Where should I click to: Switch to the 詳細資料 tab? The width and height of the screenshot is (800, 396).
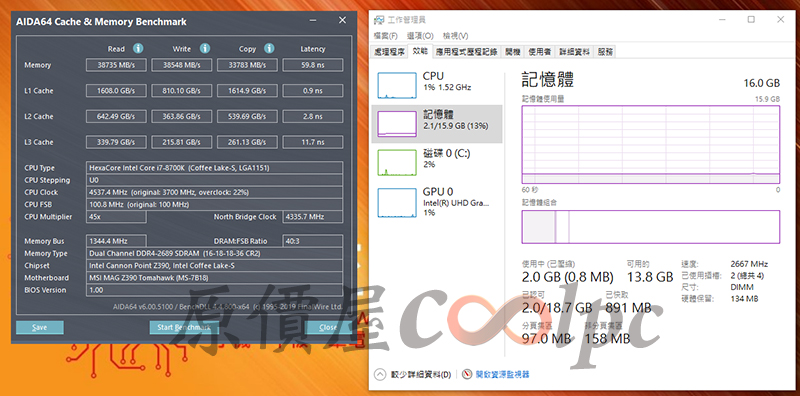(x=574, y=52)
